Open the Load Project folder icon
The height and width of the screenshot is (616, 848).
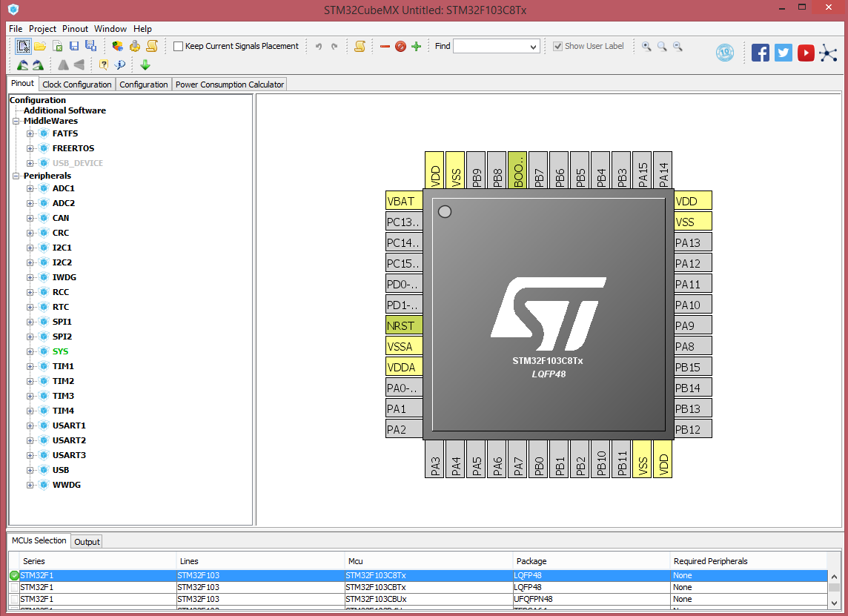click(40, 47)
